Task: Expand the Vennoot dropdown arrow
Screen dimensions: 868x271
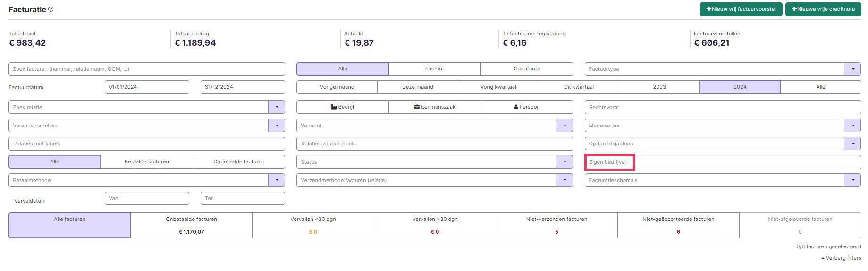Action: [x=565, y=126]
